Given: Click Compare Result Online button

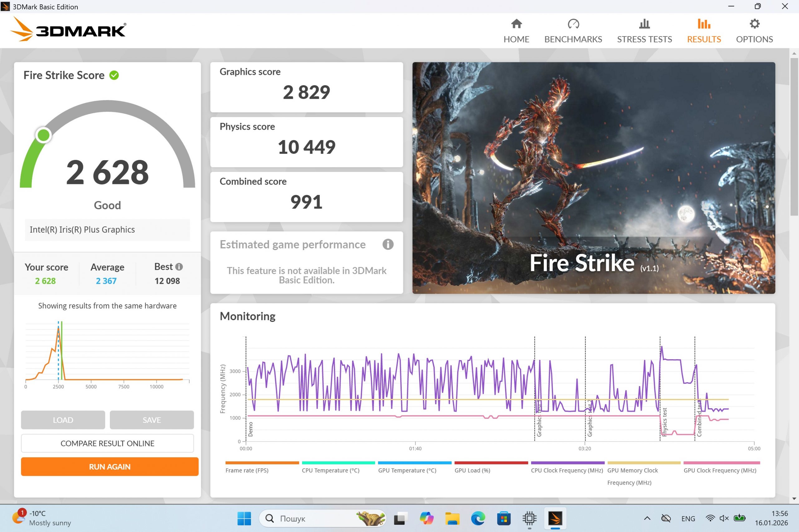Looking at the screenshot, I should [107, 443].
